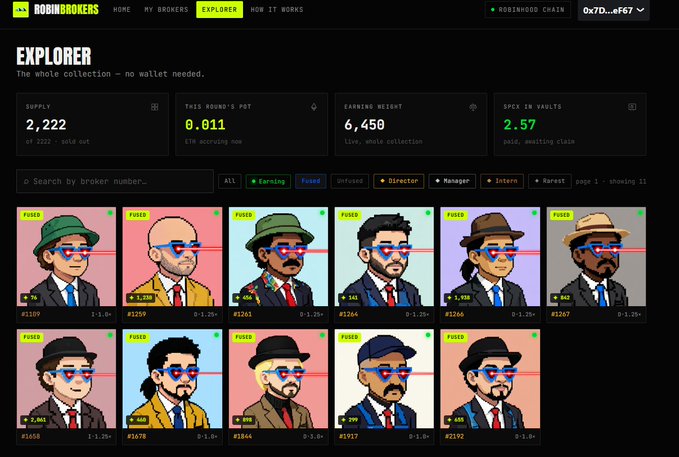Click the 456 points badge on #1261
The image size is (679, 457).
(x=244, y=298)
